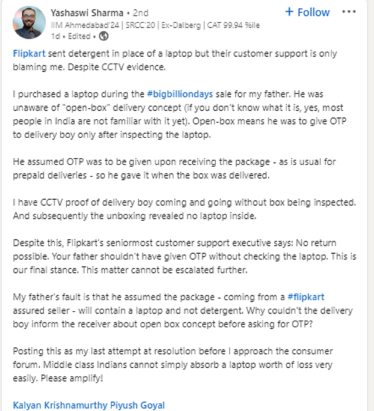Viewport: 374px width, 411px height.
Task: Follow Yashaswi Sharma
Action: click(x=307, y=12)
